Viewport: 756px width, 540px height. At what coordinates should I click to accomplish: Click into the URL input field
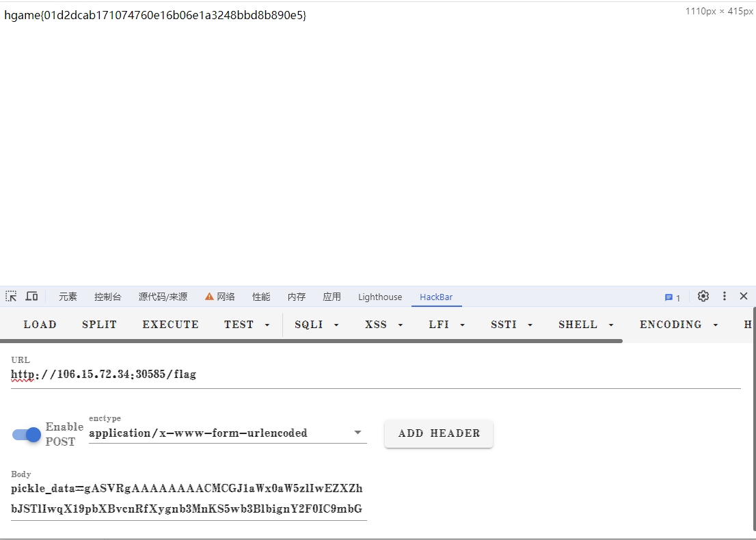[x=376, y=375]
